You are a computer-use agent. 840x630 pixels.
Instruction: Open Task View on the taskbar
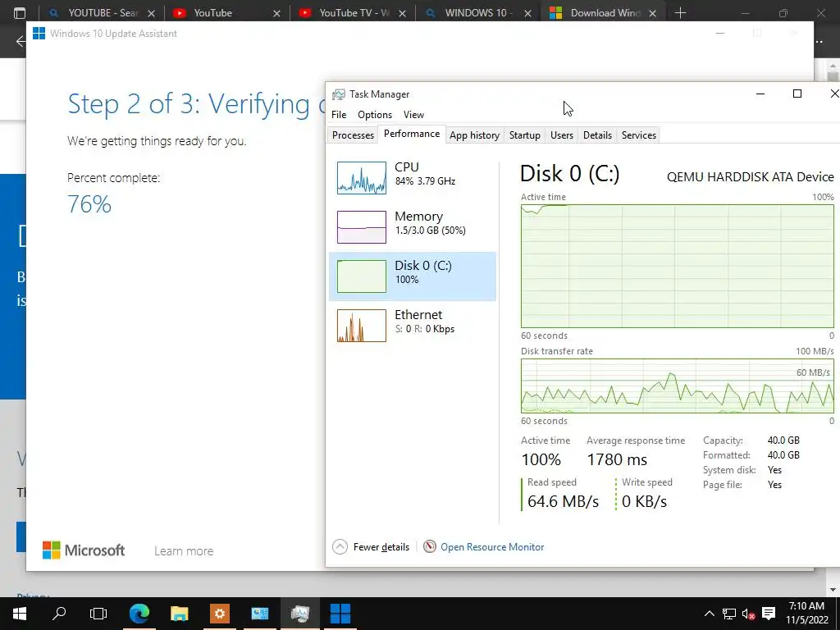coord(98,614)
